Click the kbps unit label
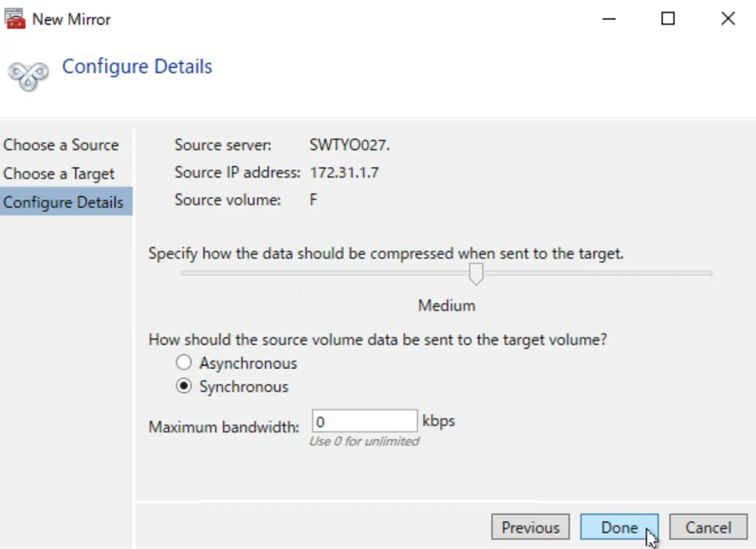756x549 pixels. 439,421
